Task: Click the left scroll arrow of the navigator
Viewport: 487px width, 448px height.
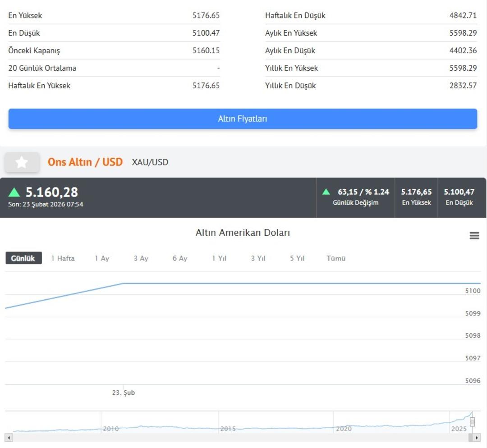Action: [9, 438]
